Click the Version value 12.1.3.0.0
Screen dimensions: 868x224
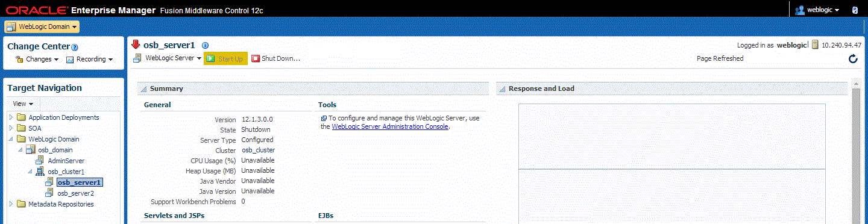257,119
